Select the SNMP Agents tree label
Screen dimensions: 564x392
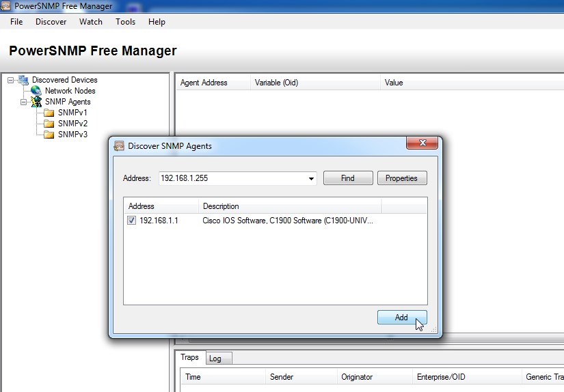pyautogui.click(x=68, y=102)
